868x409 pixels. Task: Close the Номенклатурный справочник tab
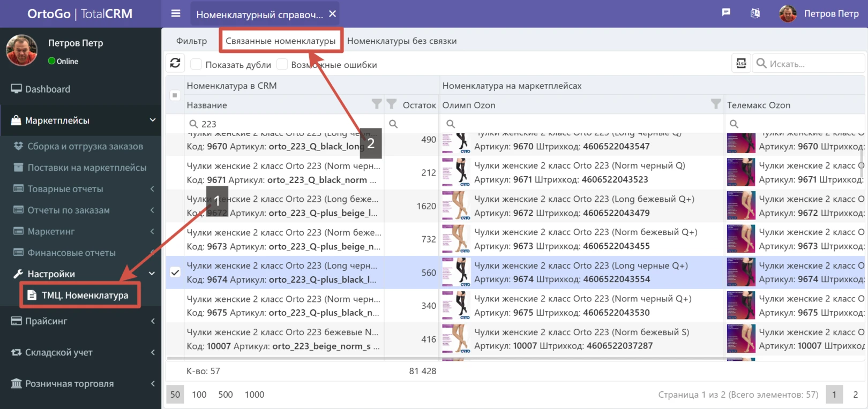click(333, 14)
